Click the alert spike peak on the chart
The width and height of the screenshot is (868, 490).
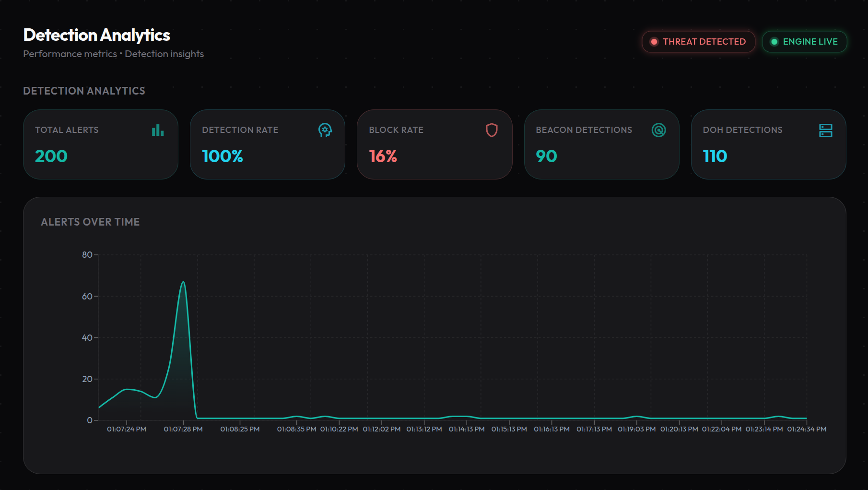pos(183,282)
